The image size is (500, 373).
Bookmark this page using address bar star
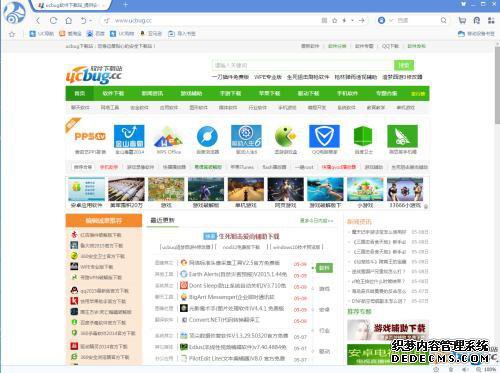point(334,21)
